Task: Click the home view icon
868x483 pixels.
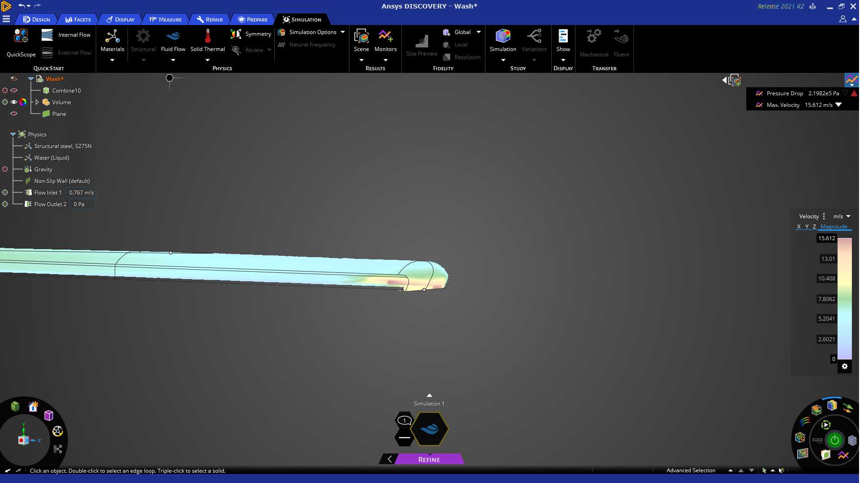Action: pos(33,406)
